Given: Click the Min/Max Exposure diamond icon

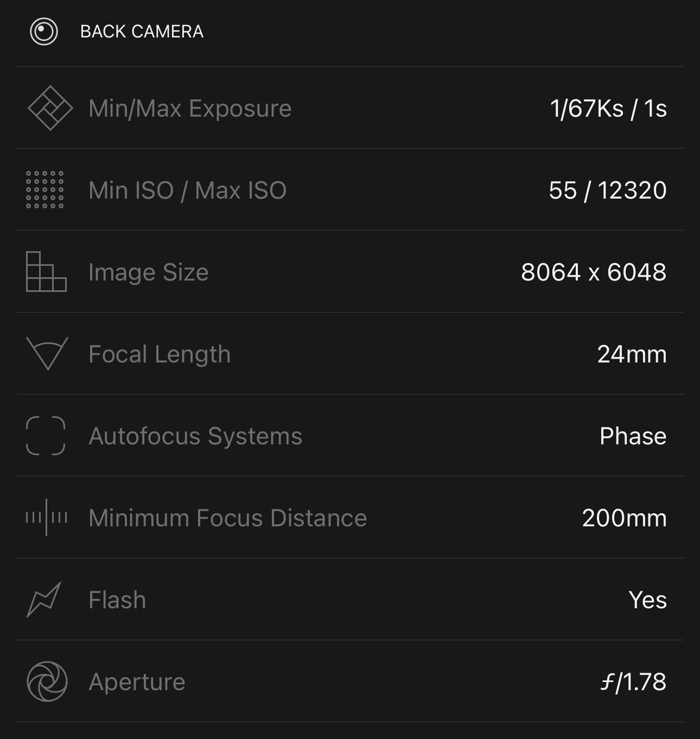Looking at the screenshot, I should pos(50,108).
